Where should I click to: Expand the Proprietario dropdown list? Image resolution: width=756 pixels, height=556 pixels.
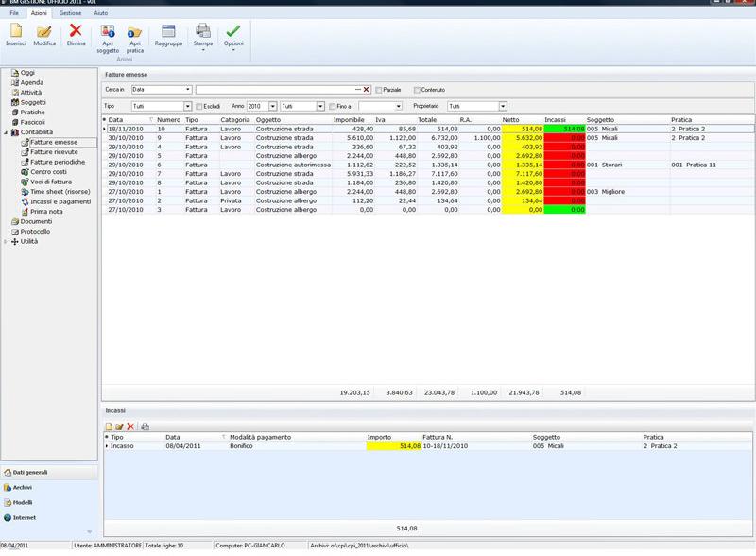pos(503,106)
